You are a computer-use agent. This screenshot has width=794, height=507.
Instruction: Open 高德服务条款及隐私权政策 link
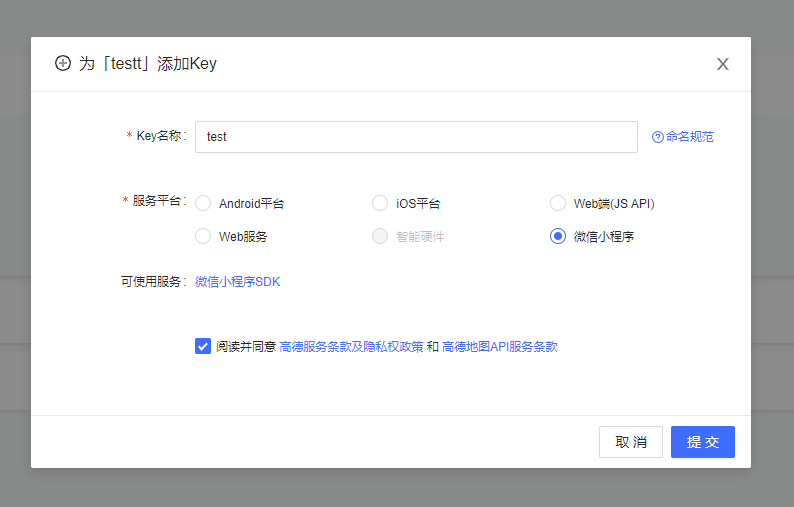tap(351, 346)
